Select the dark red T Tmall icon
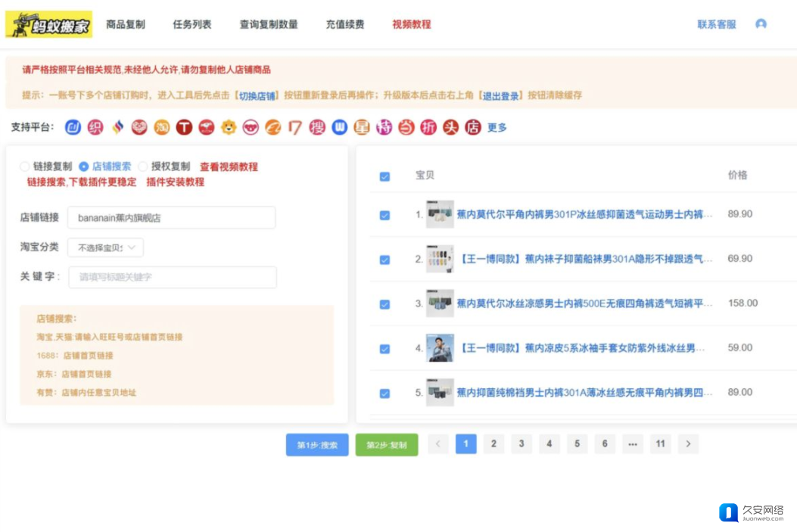The image size is (797, 532). pyautogui.click(x=184, y=127)
